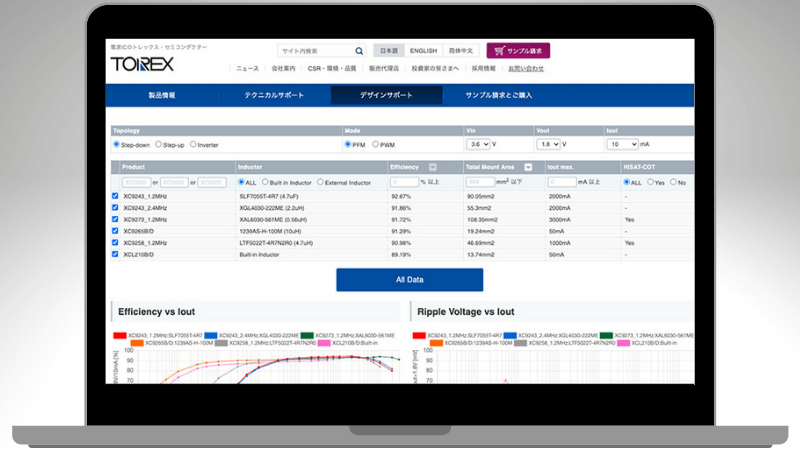Click the Efficiency column sort icon
The image size is (800, 450).
432,167
